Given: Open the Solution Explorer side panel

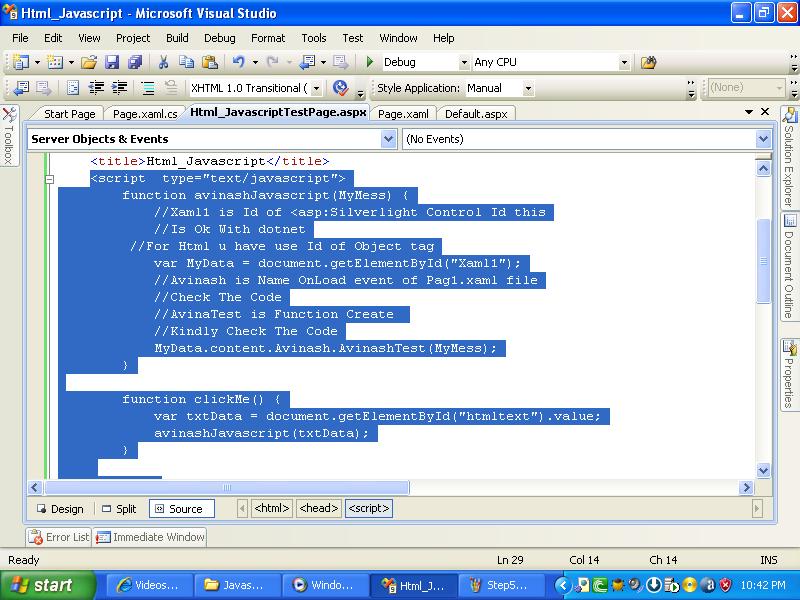Looking at the screenshot, I should click(x=789, y=158).
